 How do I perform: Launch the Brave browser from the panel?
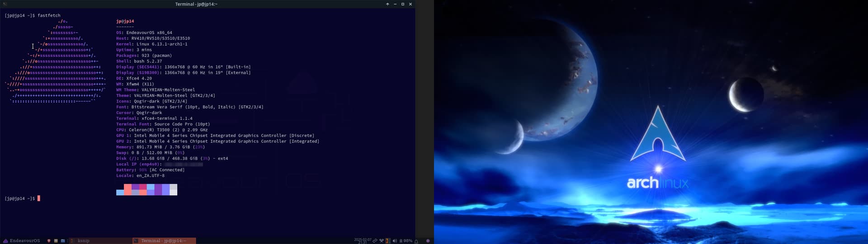(x=49, y=241)
